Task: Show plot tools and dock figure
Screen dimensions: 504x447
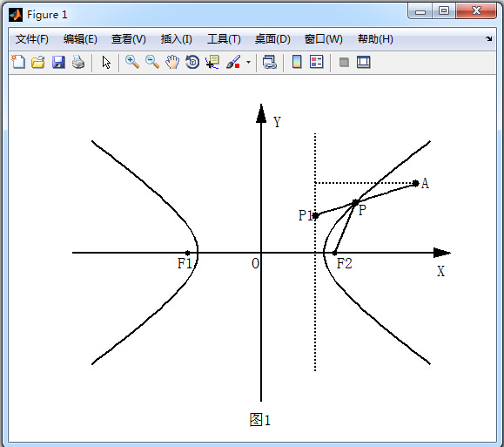Action: [x=364, y=62]
